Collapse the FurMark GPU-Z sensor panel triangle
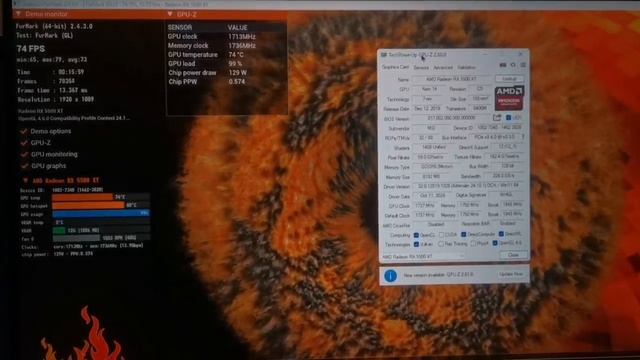 pyautogui.click(x=170, y=14)
